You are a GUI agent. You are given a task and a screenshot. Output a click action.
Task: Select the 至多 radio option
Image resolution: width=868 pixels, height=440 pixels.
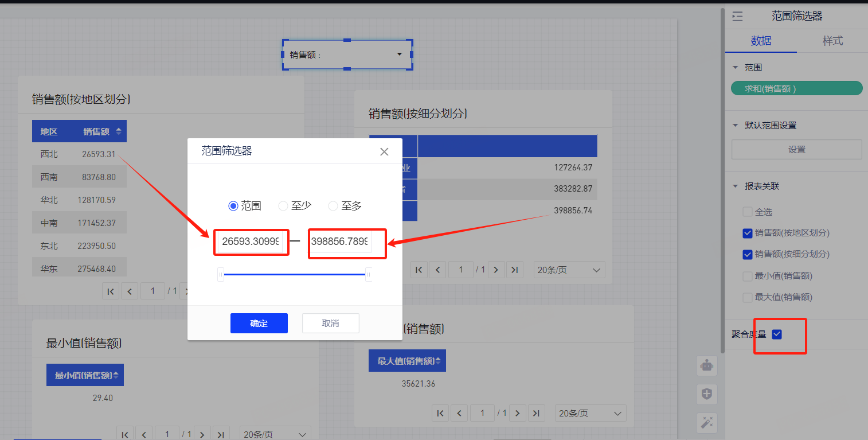pyautogui.click(x=333, y=206)
